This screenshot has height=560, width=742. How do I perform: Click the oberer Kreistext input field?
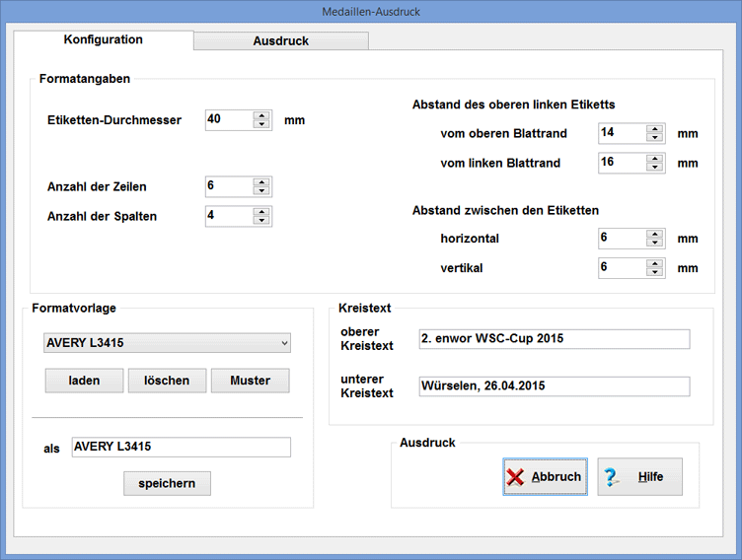[554, 339]
